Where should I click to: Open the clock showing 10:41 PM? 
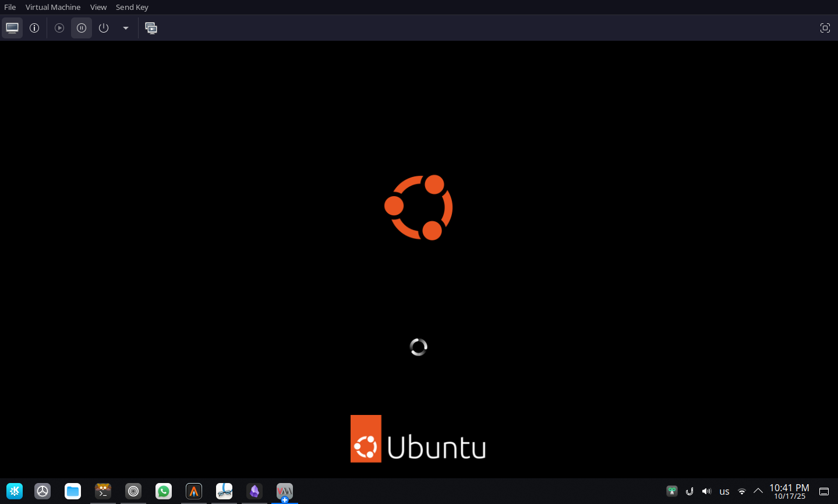pyautogui.click(x=789, y=491)
